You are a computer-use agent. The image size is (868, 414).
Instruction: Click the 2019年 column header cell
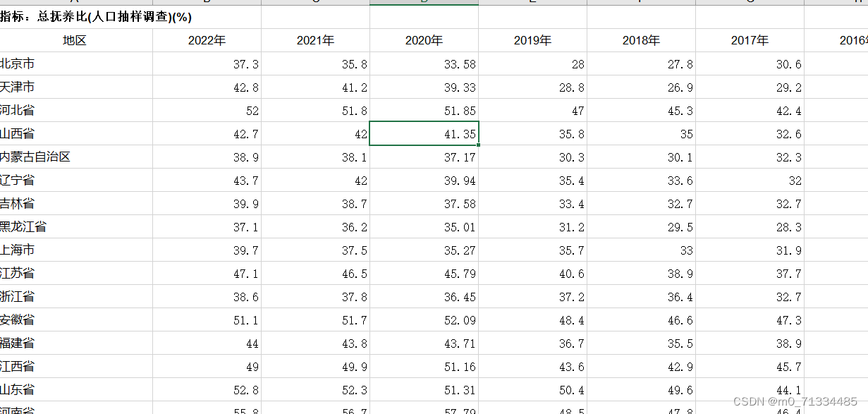click(532, 40)
